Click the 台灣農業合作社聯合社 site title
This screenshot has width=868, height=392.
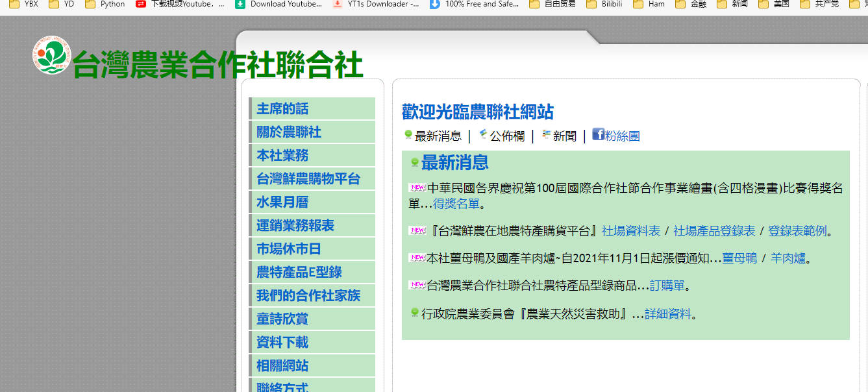[x=217, y=65]
